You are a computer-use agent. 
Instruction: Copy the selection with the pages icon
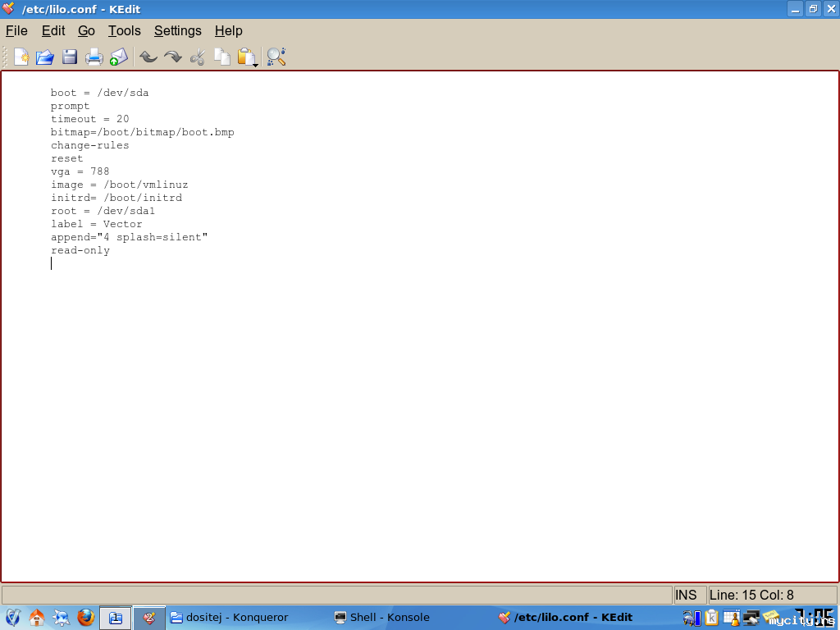pyautogui.click(x=221, y=57)
